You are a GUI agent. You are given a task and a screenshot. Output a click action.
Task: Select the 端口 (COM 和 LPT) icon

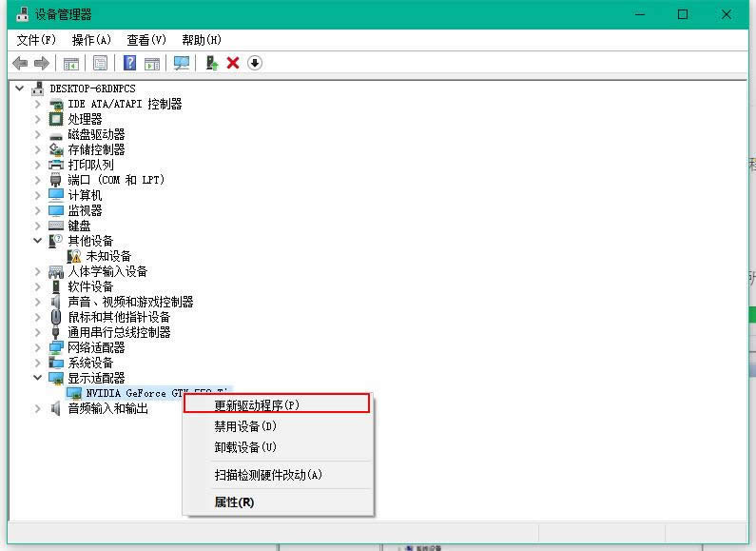(x=56, y=180)
